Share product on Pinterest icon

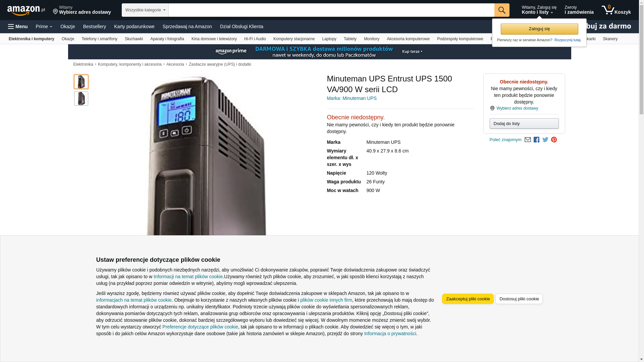[x=554, y=140]
